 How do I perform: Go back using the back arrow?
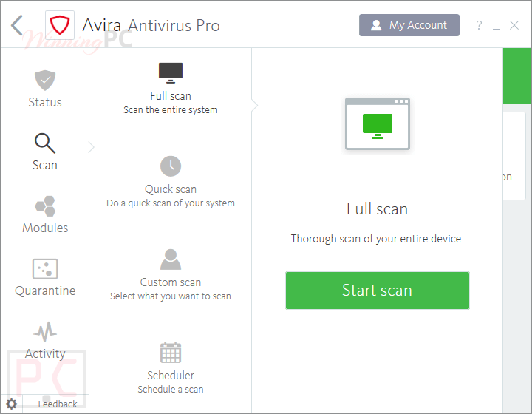pos(16,25)
